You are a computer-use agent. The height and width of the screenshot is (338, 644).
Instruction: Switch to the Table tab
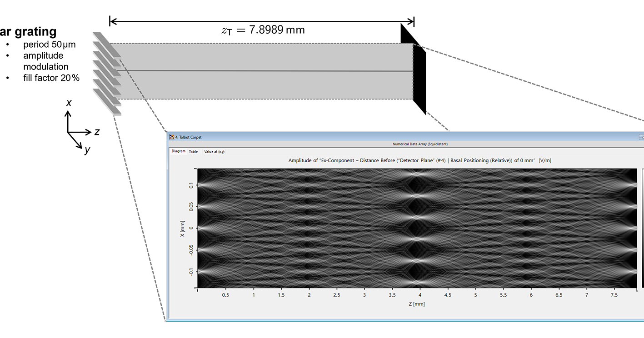[x=194, y=152]
